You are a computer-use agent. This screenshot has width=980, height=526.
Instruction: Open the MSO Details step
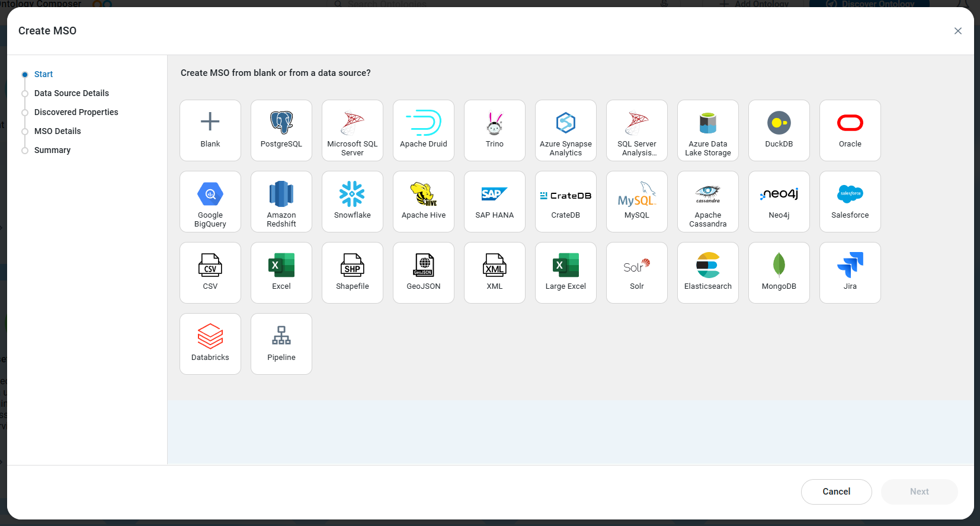pos(57,131)
